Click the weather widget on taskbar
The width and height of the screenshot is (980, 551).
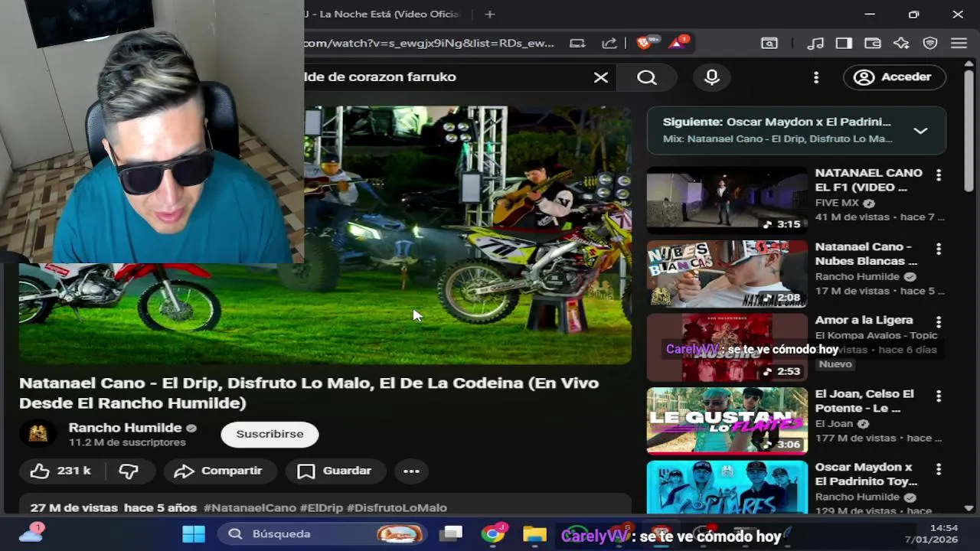(x=31, y=533)
